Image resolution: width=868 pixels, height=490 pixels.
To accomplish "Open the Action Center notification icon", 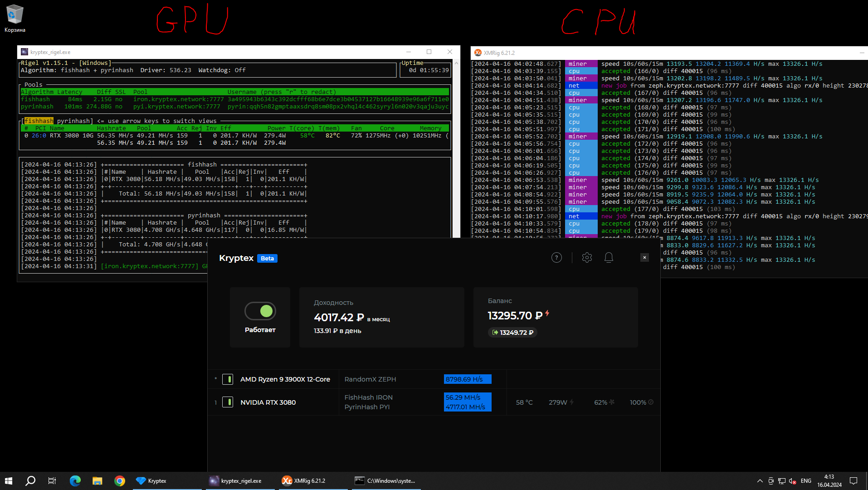I will coord(853,481).
